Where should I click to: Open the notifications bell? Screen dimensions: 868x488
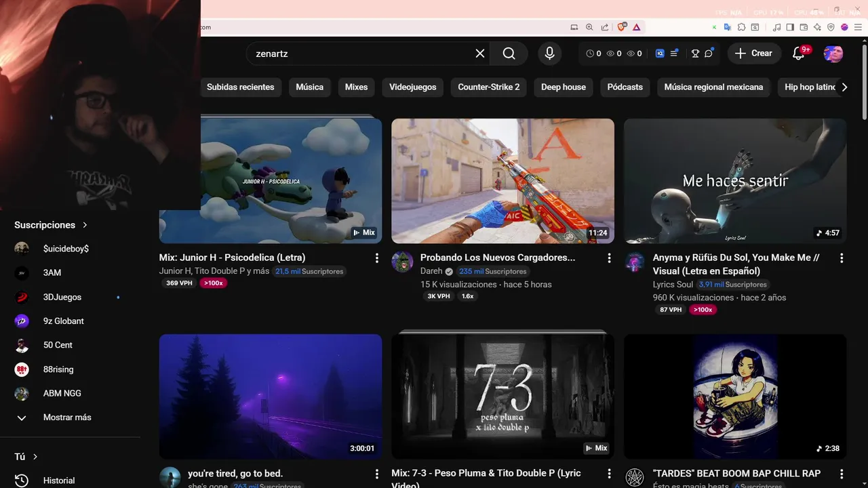point(798,54)
